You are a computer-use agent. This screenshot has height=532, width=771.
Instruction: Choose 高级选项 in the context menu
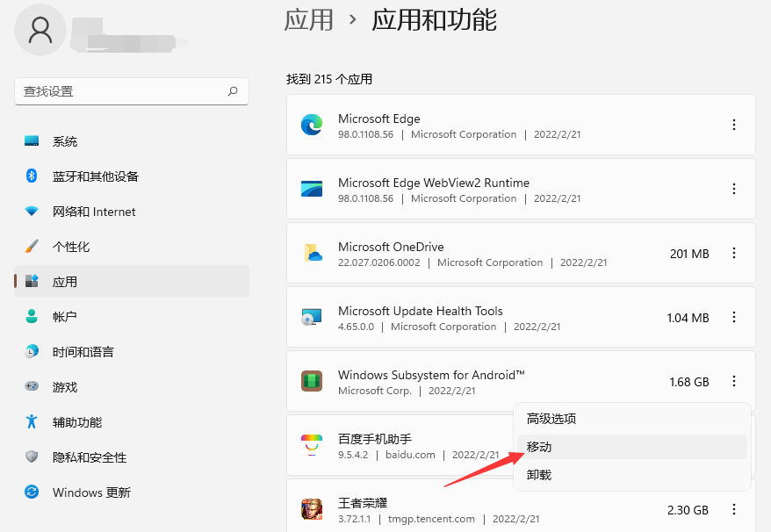click(x=632, y=419)
